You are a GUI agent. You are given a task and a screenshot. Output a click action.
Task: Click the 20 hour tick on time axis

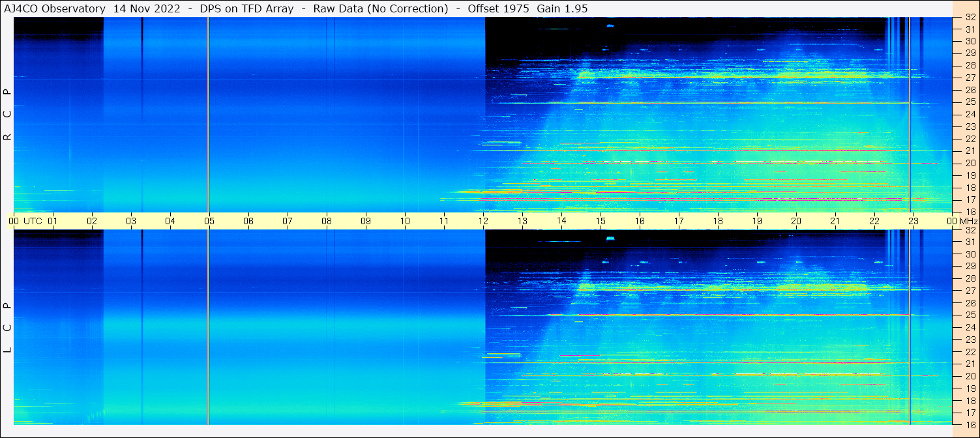tap(796, 221)
